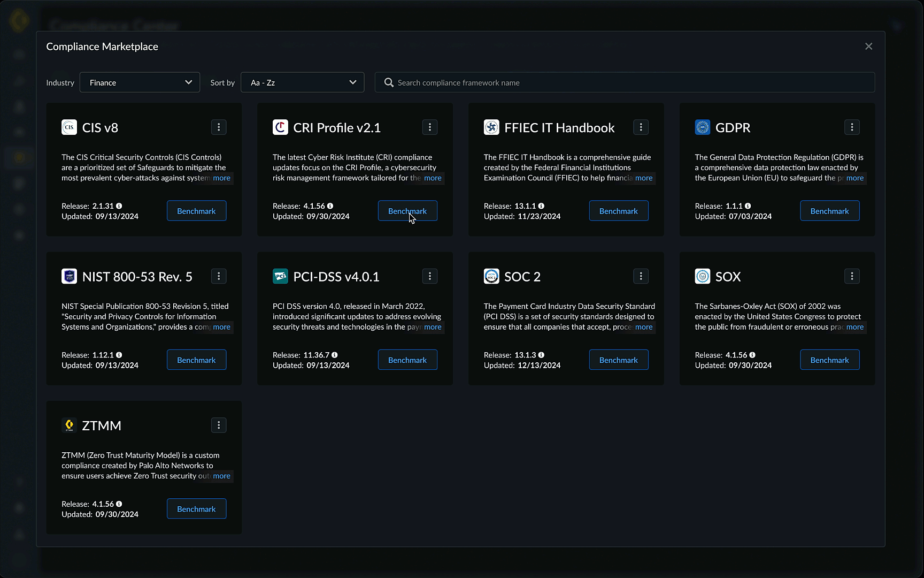This screenshot has width=924, height=578.
Task: Show more of the SOX description
Action: point(854,327)
